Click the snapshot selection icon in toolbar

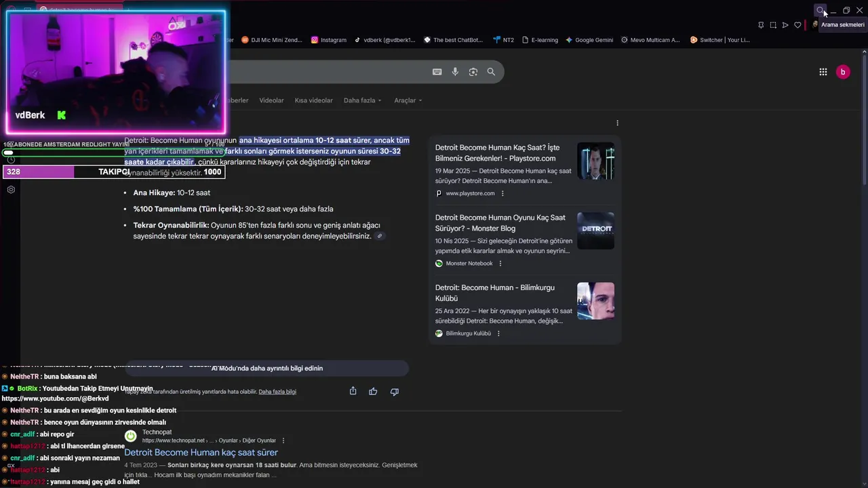[773, 25]
